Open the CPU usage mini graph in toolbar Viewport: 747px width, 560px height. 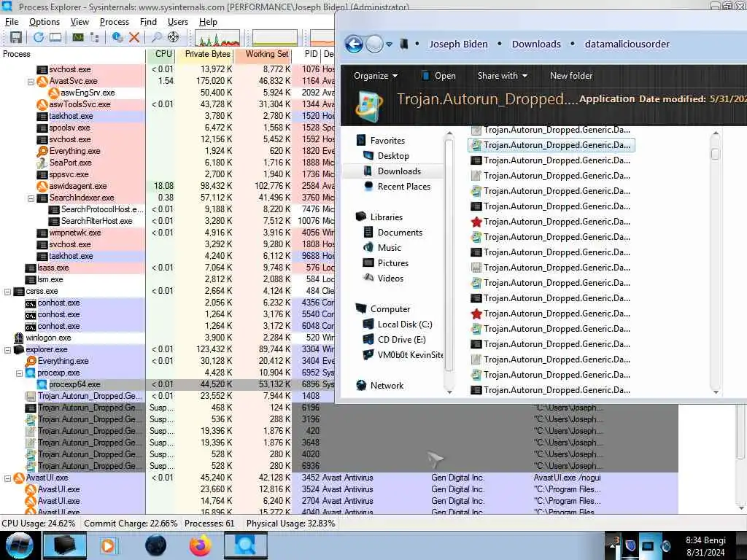(217, 38)
